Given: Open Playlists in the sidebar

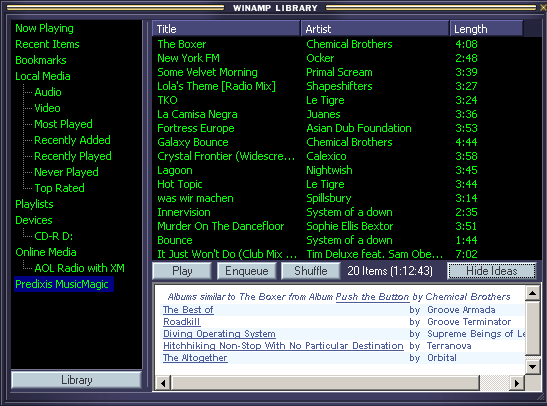Looking at the screenshot, I should point(34,204).
